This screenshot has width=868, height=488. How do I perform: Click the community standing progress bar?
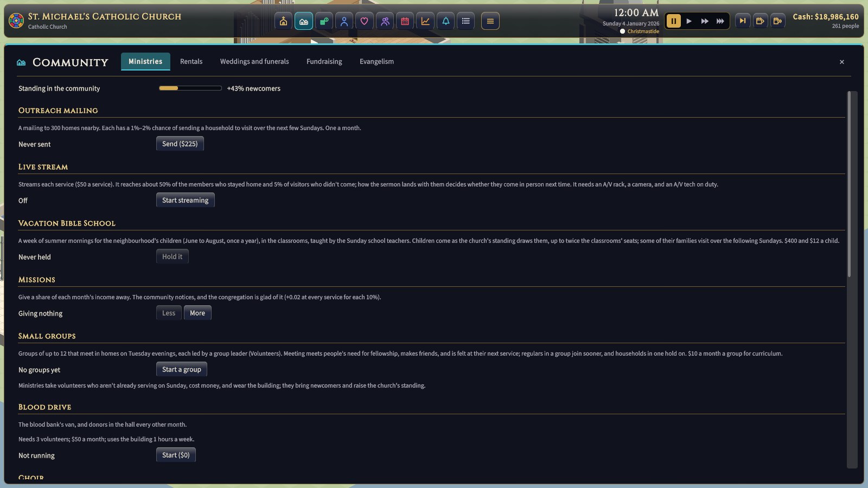[x=190, y=88]
